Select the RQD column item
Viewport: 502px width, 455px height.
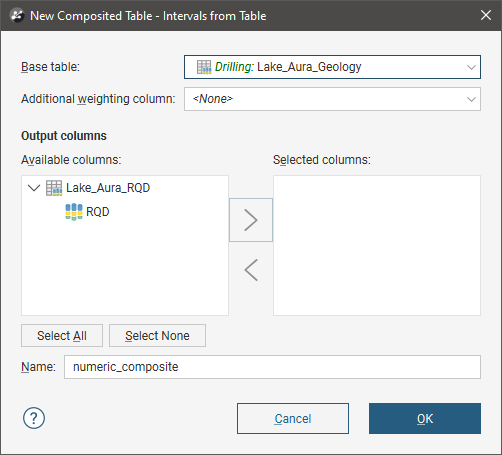click(98, 212)
